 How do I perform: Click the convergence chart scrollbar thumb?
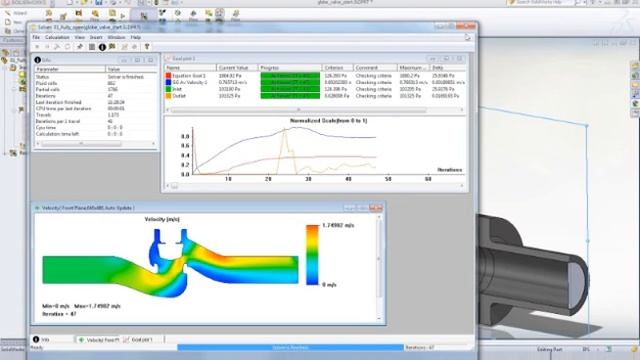[174, 186]
